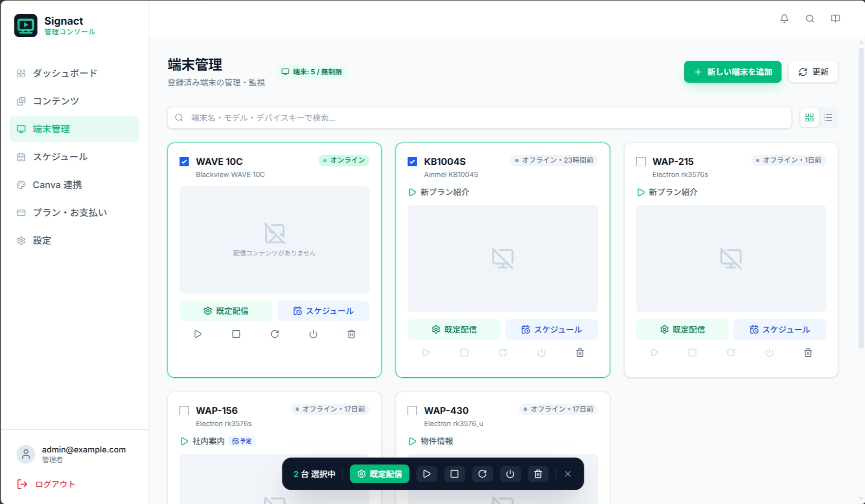This screenshot has width=865, height=504.
Task: Delete the KB1004S device
Action: 580,353
